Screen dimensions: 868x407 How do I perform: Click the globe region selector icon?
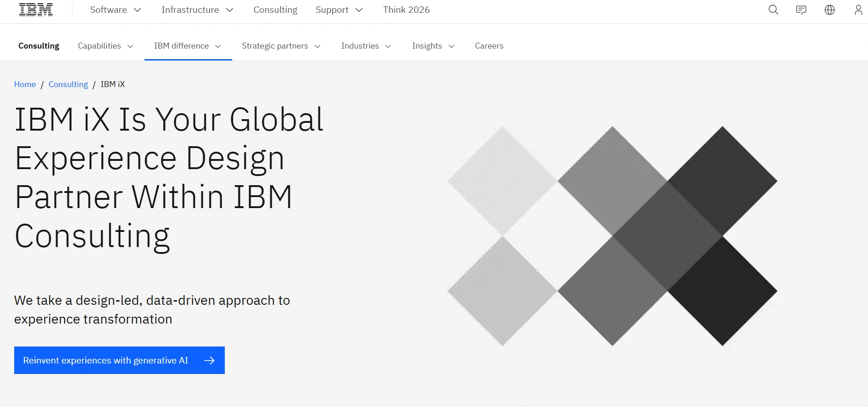point(829,10)
